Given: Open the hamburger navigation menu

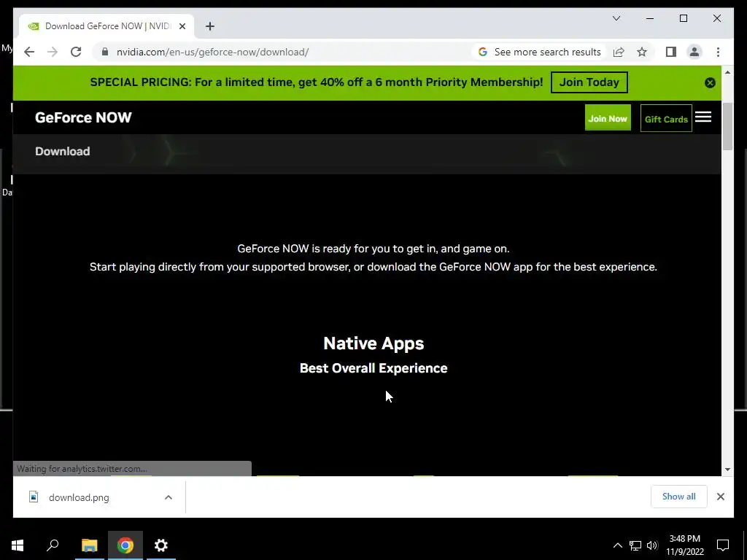Looking at the screenshot, I should pyautogui.click(x=703, y=117).
